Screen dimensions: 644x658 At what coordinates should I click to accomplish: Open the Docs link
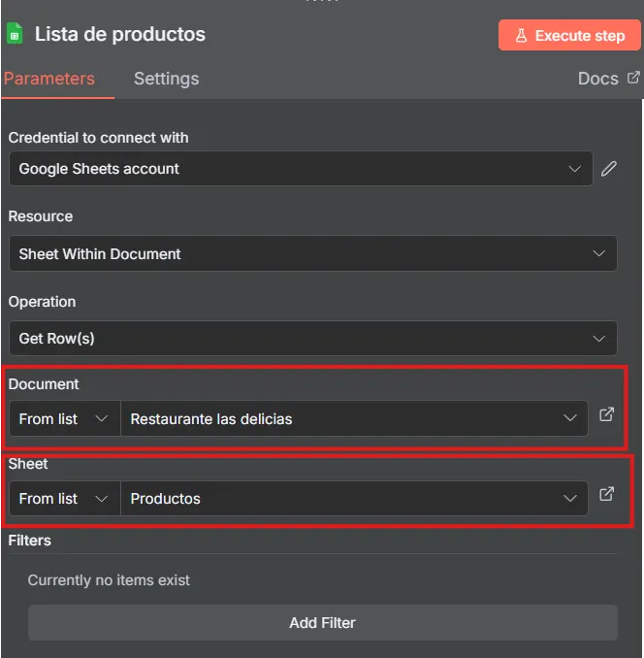(x=597, y=79)
